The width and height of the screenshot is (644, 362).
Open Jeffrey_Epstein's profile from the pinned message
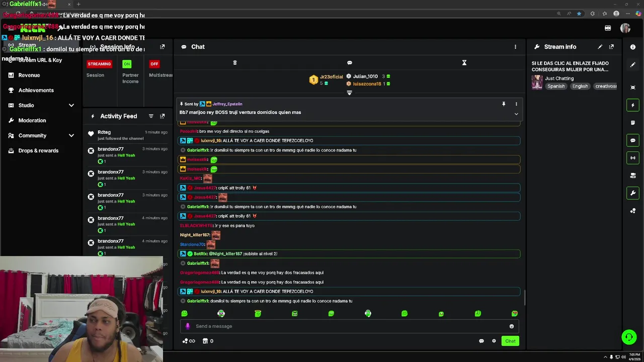(227, 104)
